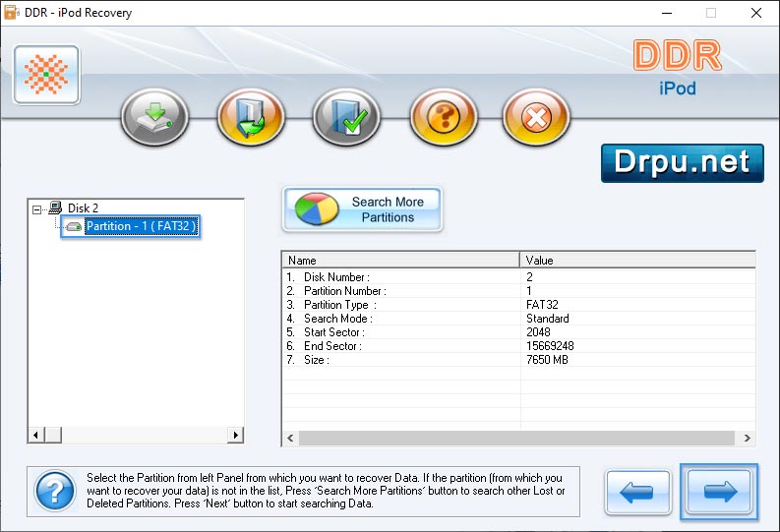Image resolution: width=780 pixels, height=532 pixels.
Task: Select the 'Size :' row
Action: click(x=518, y=360)
